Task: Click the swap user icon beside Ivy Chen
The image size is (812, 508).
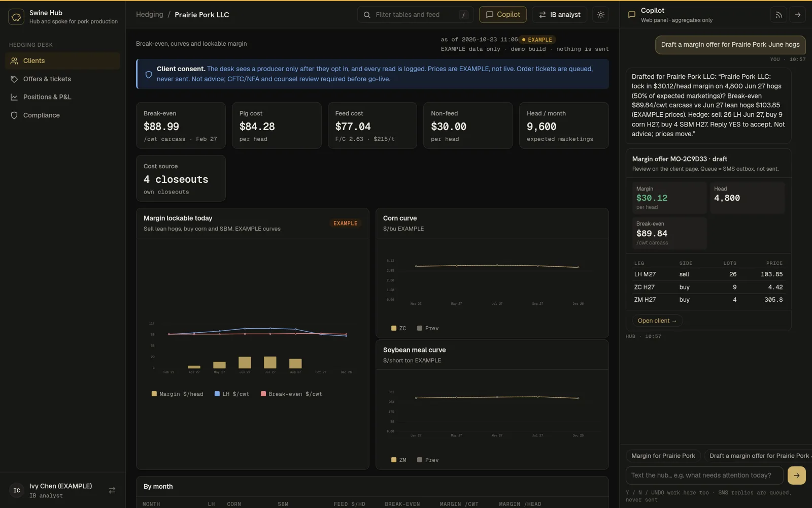Action: pos(112,490)
